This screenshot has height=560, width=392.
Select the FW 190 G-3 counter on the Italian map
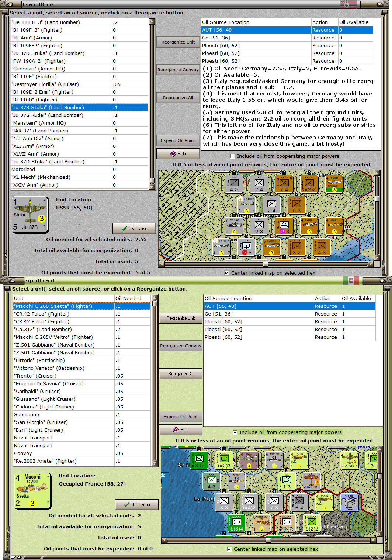274,460
